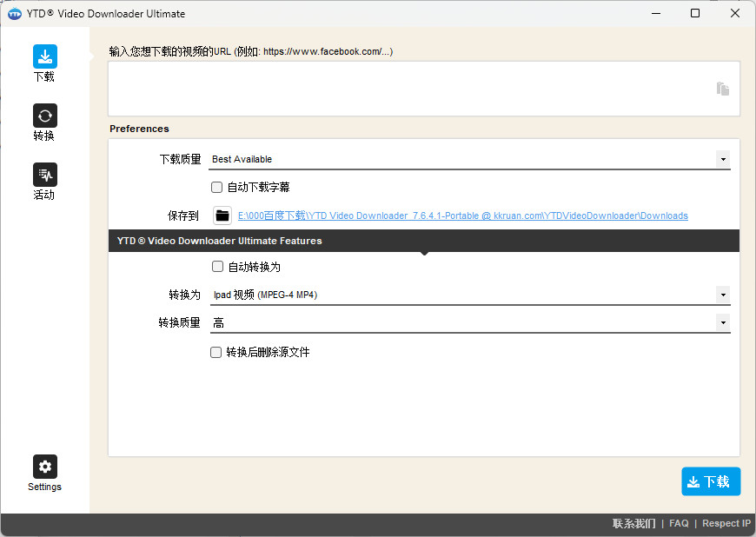Image resolution: width=756 pixels, height=537 pixels.
Task: Open the Respect IP footer link
Action: coord(726,523)
